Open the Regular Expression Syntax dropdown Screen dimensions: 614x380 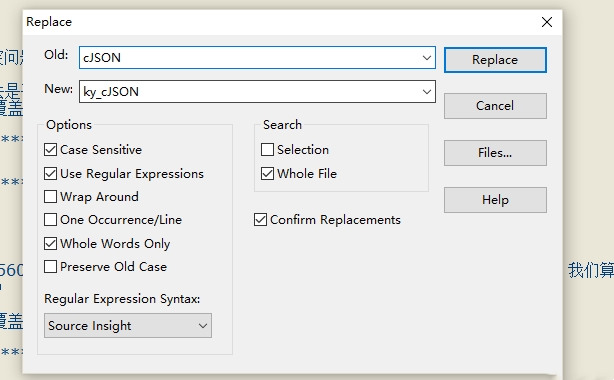click(x=128, y=326)
